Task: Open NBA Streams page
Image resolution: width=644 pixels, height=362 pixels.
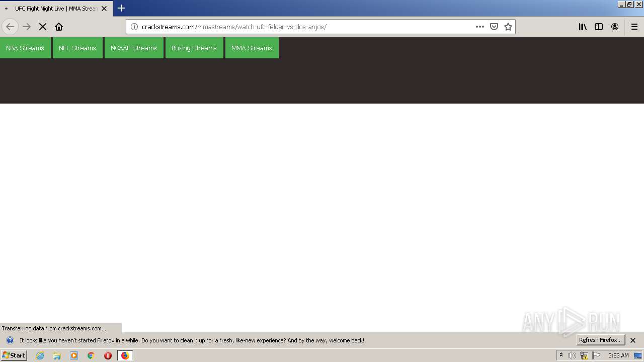Action: [25, 48]
